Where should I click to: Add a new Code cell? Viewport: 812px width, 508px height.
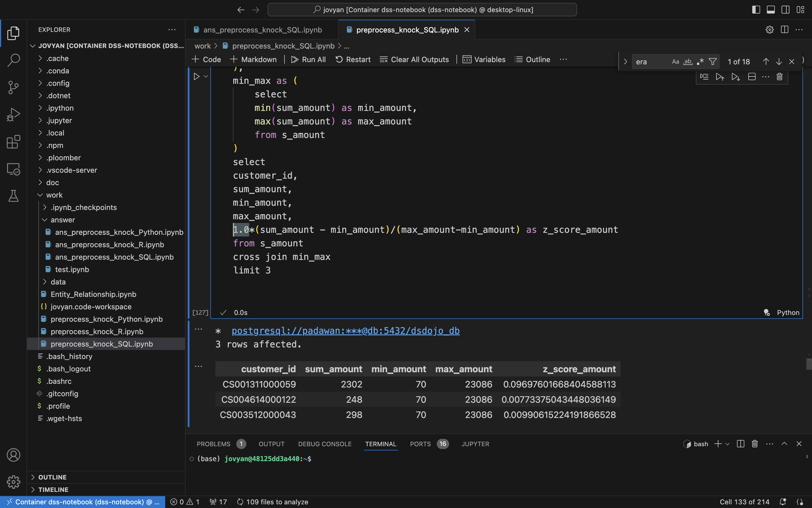click(206, 60)
